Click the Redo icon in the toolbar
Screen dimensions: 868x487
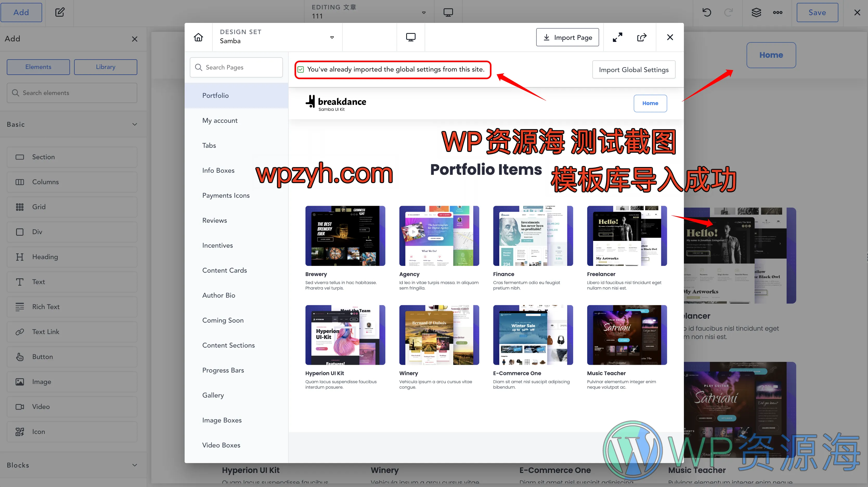pos(729,12)
